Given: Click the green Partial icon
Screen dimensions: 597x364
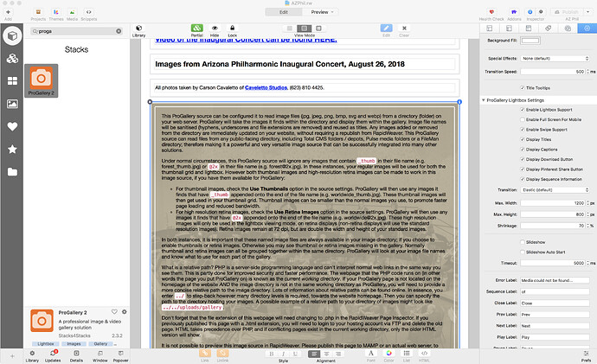Looking at the screenshot, I should 197,29.
